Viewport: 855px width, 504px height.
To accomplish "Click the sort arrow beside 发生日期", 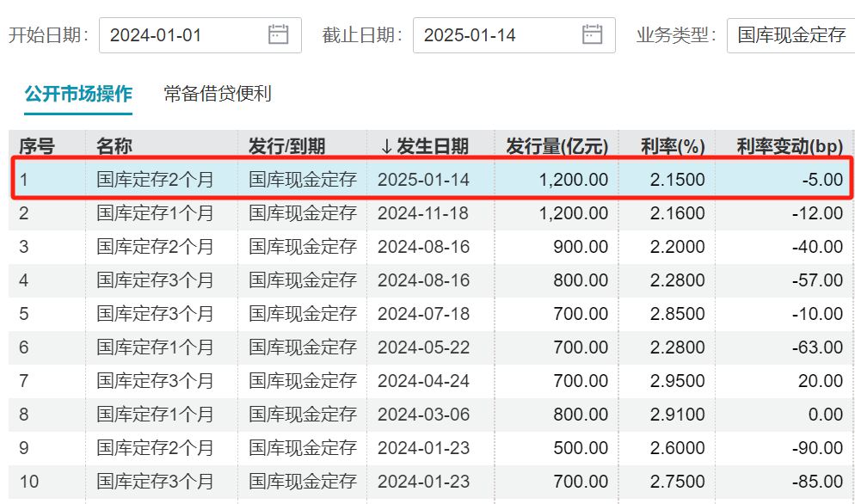I will (386, 147).
